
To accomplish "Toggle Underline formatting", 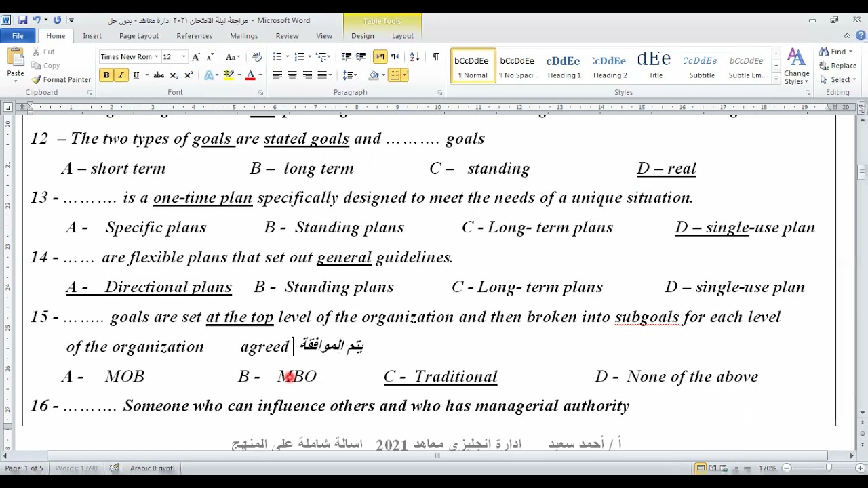I will tap(136, 75).
